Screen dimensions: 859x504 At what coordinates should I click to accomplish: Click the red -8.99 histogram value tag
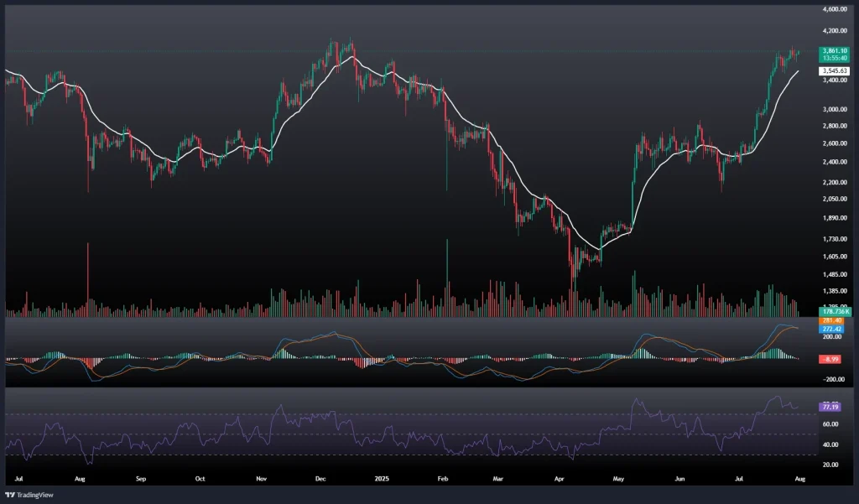[832, 359]
